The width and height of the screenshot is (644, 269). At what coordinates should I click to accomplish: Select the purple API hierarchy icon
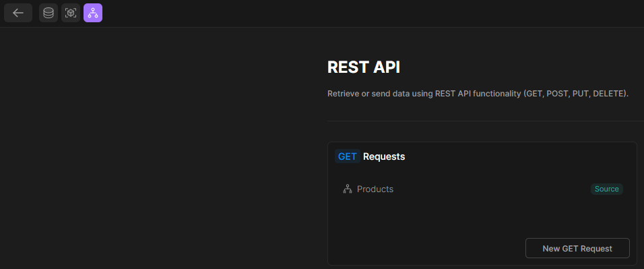(x=93, y=13)
